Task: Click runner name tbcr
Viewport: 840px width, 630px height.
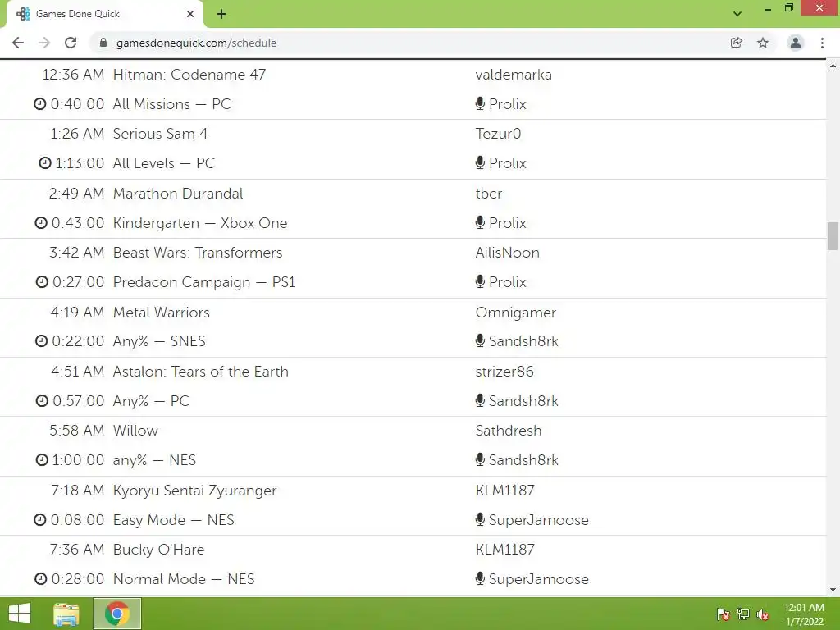Action: click(x=489, y=194)
